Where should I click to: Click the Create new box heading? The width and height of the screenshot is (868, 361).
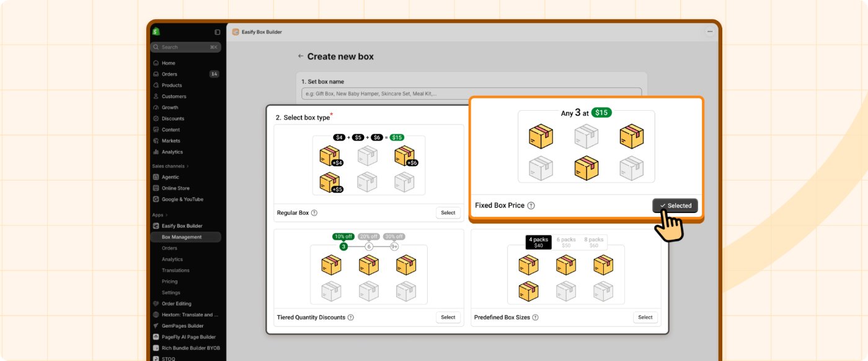(340, 56)
